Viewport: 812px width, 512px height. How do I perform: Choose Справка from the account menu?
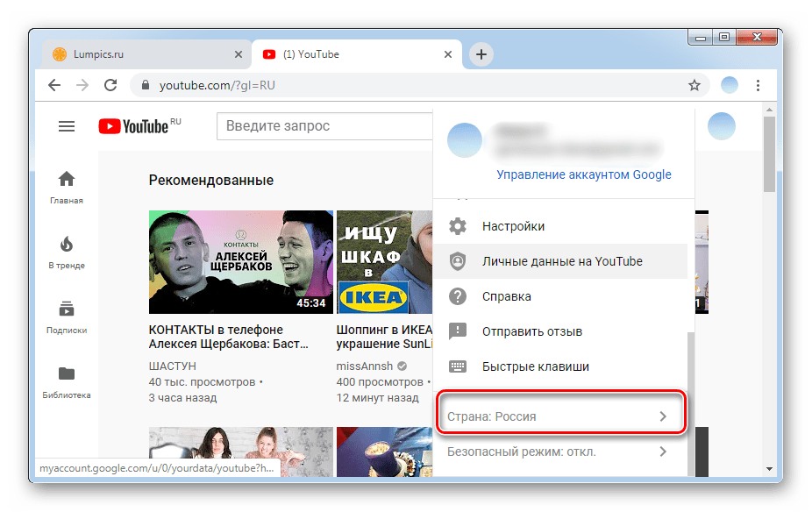[x=506, y=296]
